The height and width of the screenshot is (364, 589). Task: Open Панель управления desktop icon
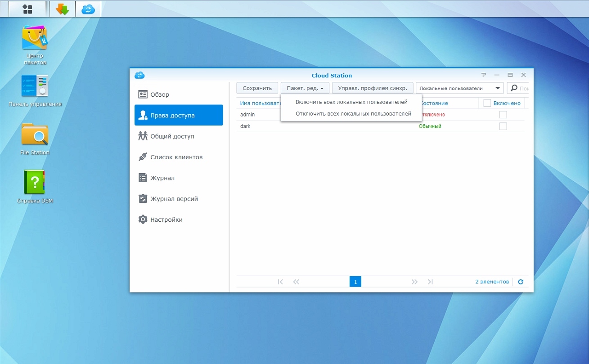[x=35, y=91]
